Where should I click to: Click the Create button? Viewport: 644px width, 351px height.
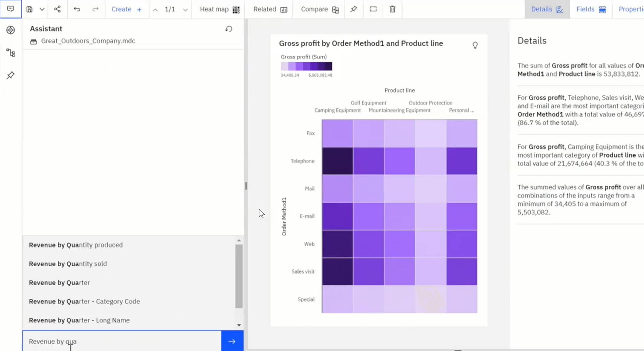pos(126,9)
